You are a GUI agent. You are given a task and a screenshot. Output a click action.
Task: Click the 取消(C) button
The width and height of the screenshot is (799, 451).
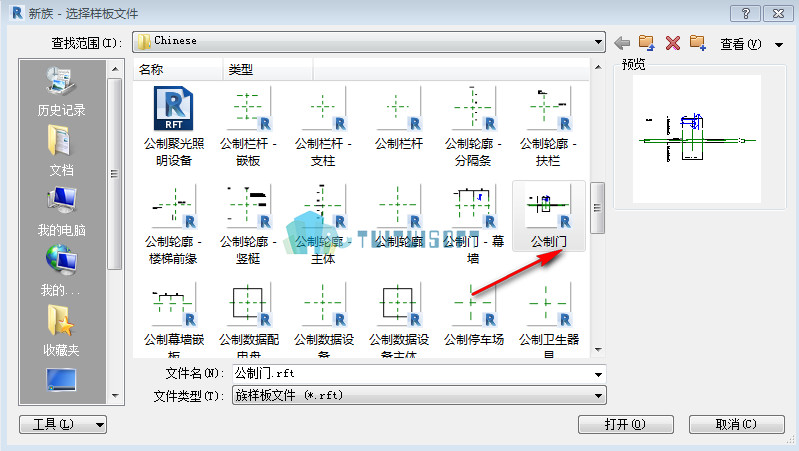coord(736,424)
